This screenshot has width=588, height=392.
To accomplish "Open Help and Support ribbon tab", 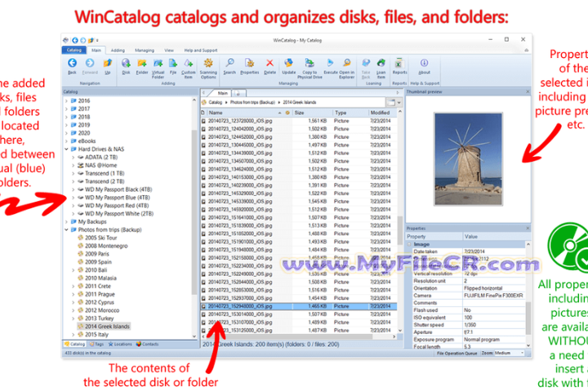I will click(201, 51).
